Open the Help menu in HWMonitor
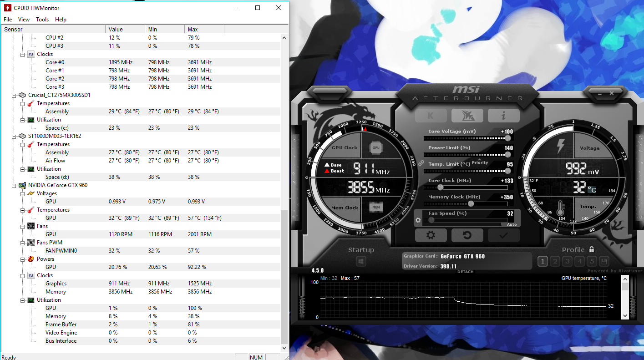This screenshot has width=644, height=360. [x=61, y=20]
